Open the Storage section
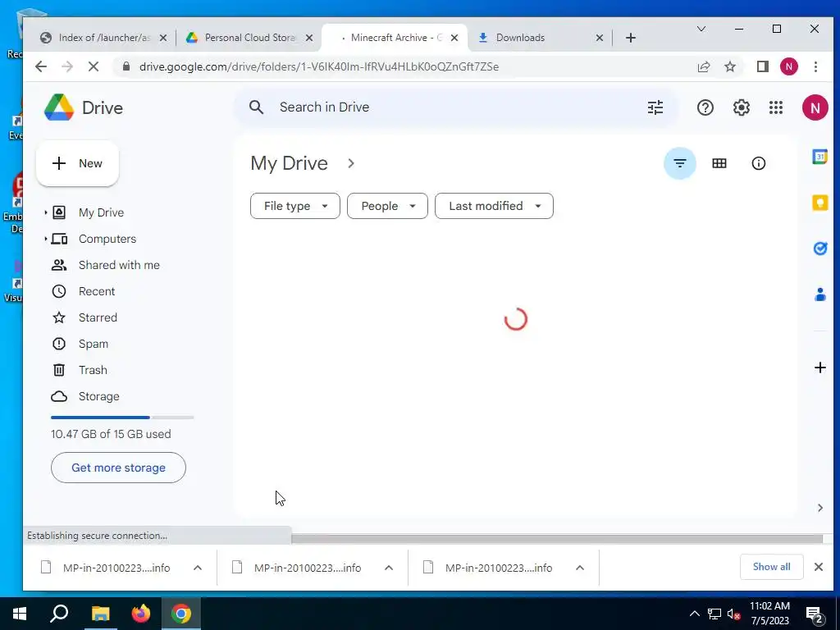This screenshot has height=630, width=840. tap(98, 396)
